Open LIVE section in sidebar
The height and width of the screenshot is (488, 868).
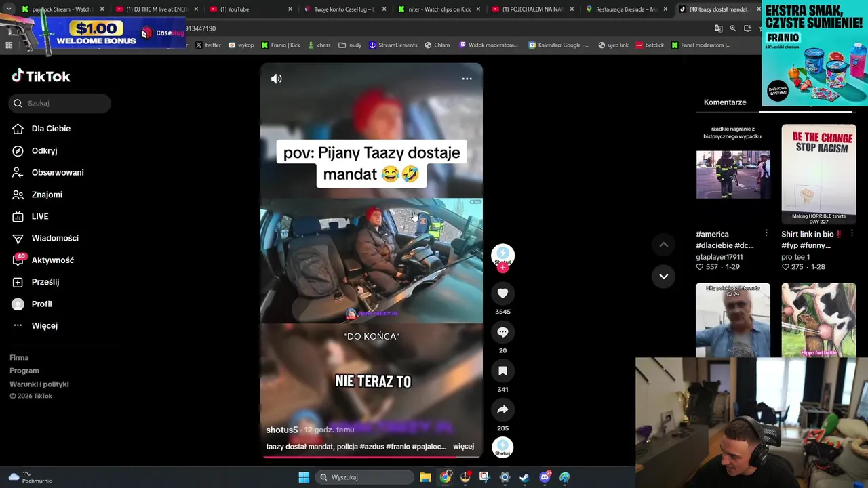coord(40,216)
